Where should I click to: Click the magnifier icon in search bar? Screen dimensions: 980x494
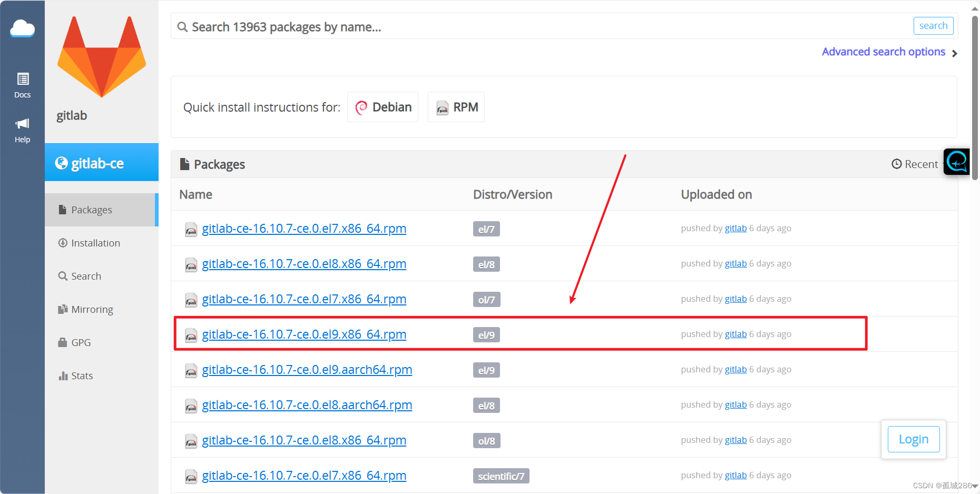click(182, 27)
